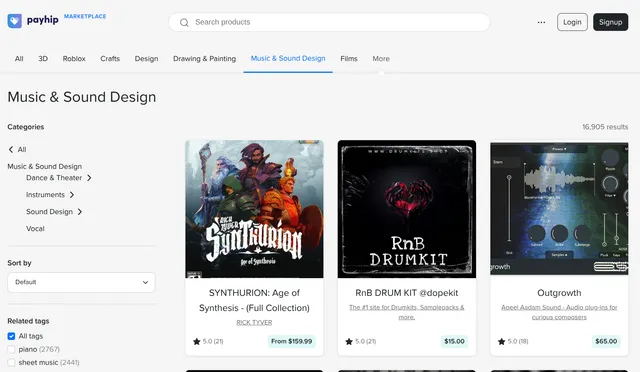Switch to the Roblox tab
640x372 pixels.
click(74, 59)
